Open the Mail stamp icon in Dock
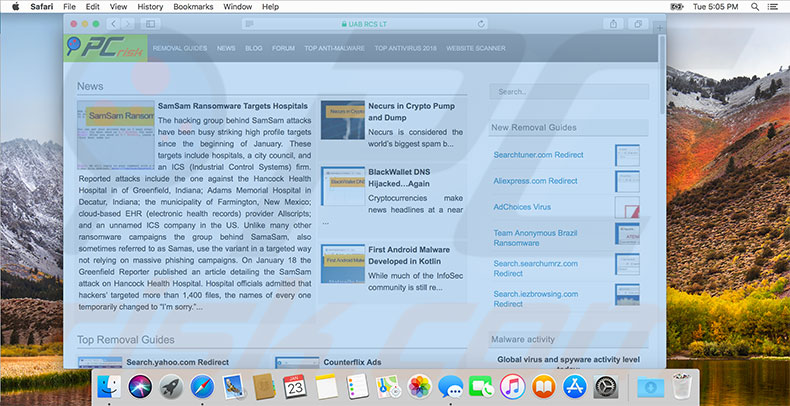 (233, 387)
